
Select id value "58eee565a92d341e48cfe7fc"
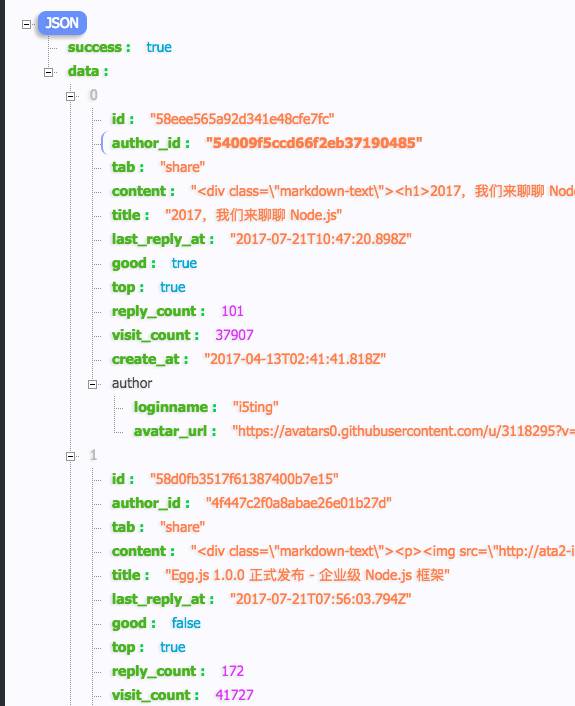242,119
